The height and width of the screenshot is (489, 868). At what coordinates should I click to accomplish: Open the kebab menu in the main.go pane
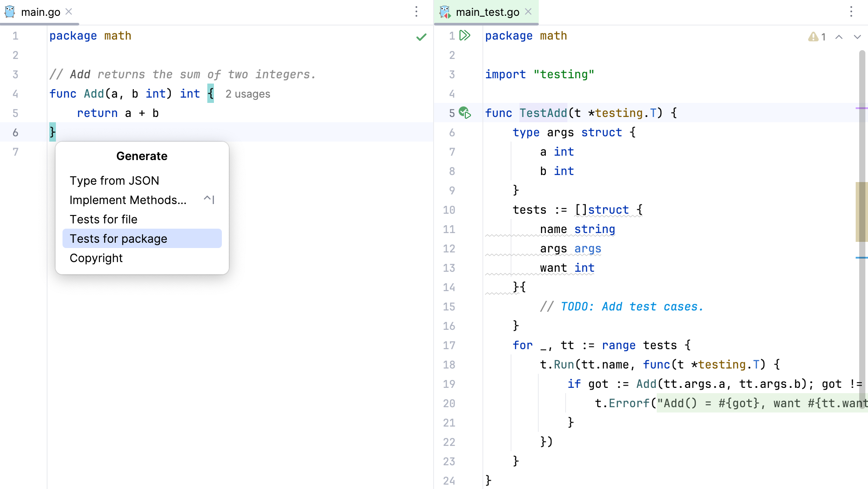(416, 12)
